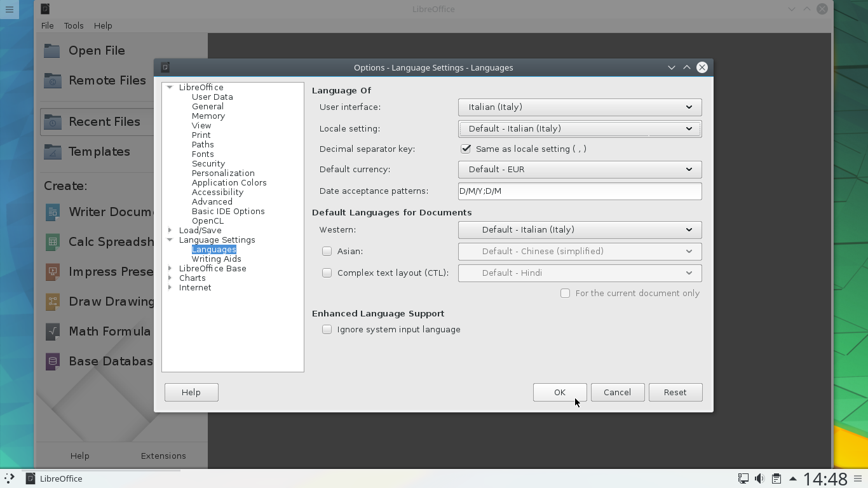This screenshot has height=488, width=868.
Task: Click the Recent Files folder icon
Action: [53, 121]
